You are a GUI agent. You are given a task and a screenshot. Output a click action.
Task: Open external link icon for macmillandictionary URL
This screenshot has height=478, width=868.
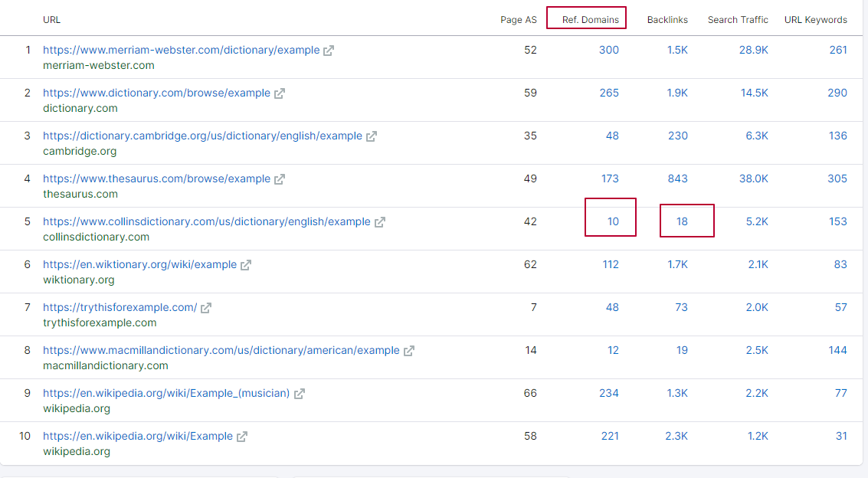pyautogui.click(x=408, y=351)
